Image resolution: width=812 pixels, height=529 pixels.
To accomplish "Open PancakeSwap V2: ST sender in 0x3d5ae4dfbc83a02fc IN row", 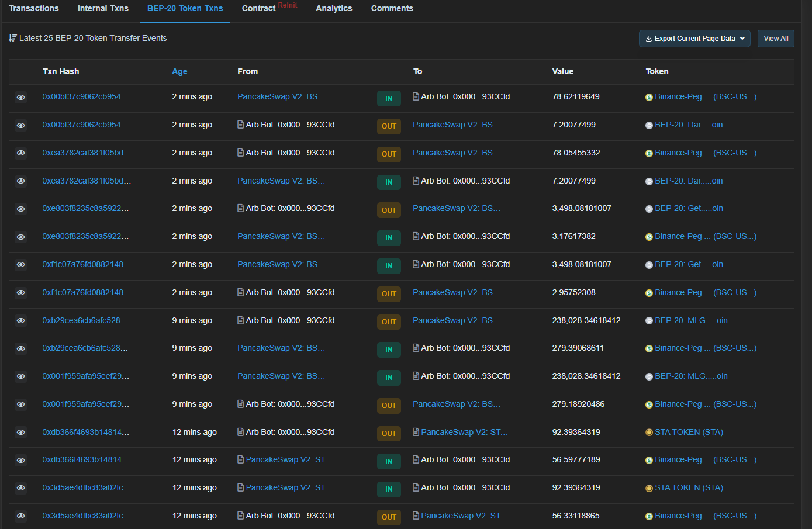I will pos(289,487).
